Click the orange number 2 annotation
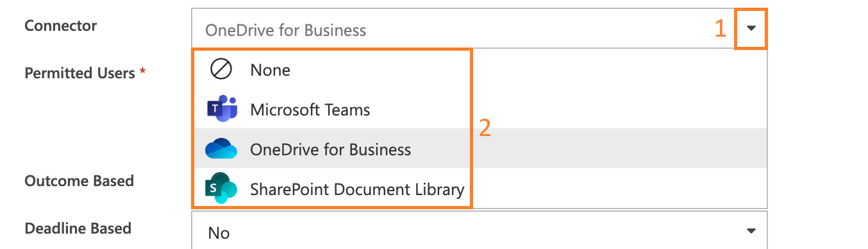Screen dimensions: 868x249 [x=485, y=128]
